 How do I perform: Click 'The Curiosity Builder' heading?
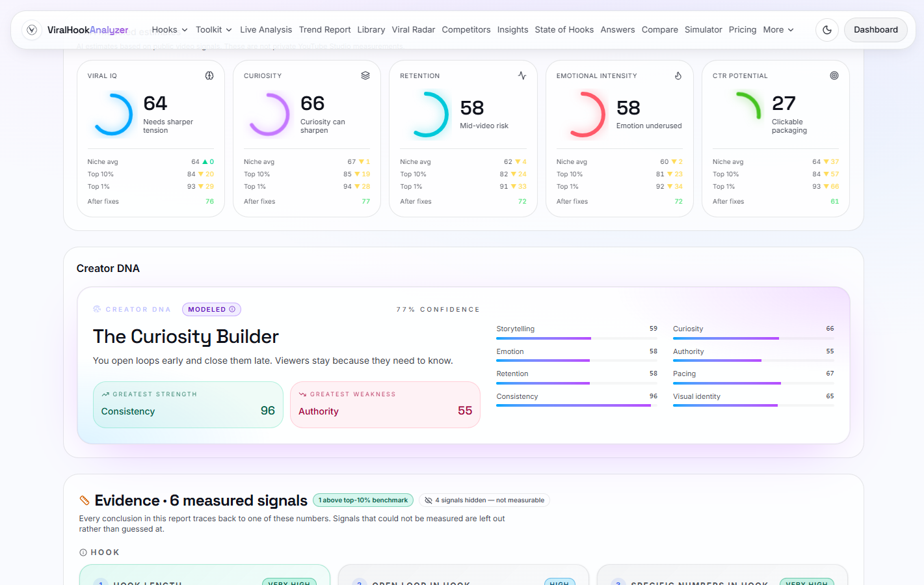click(186, 336)
